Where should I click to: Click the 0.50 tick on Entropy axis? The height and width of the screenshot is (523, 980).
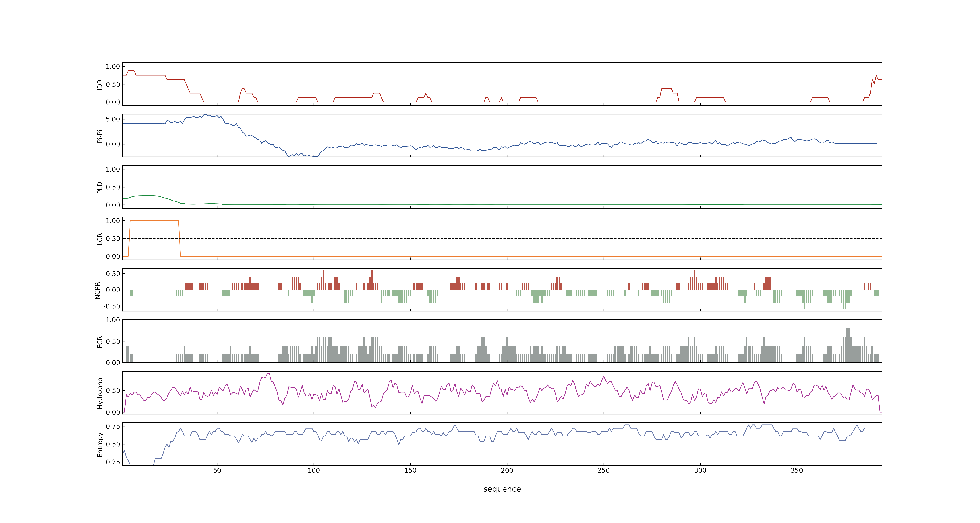point(113,444)
